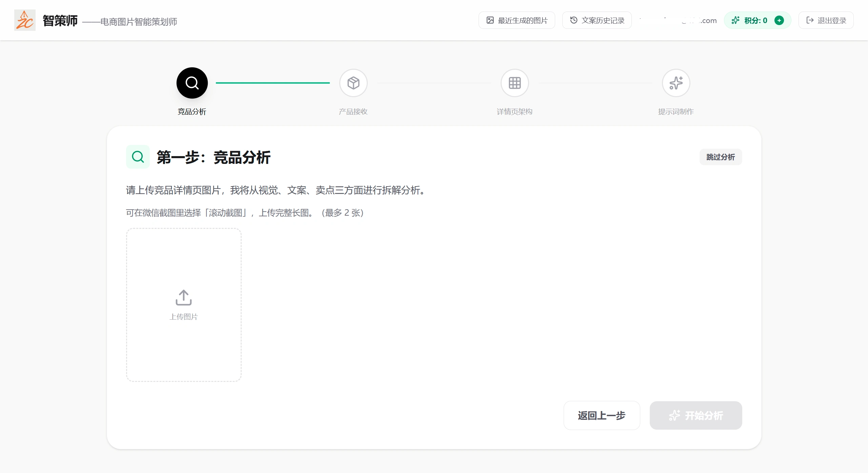Click the image icon beside 最近生成的图片
Viewport: 868px width, 473px height.
[x=490, y=20]
